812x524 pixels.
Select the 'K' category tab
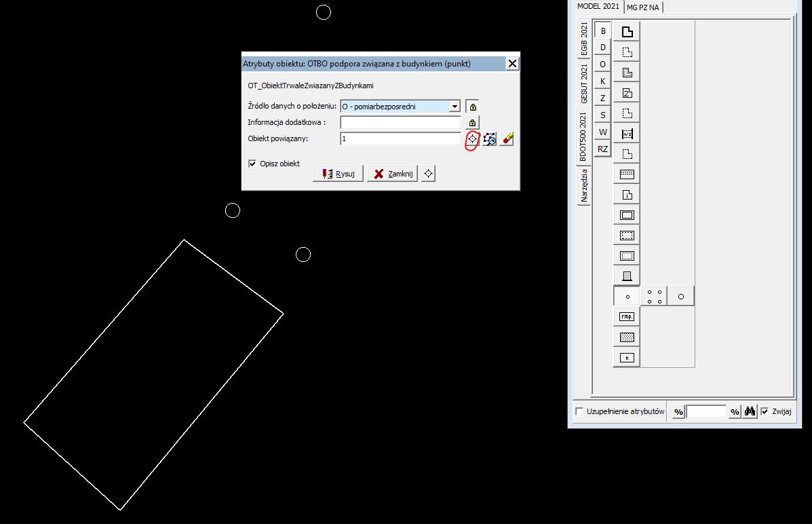[602, 81]
